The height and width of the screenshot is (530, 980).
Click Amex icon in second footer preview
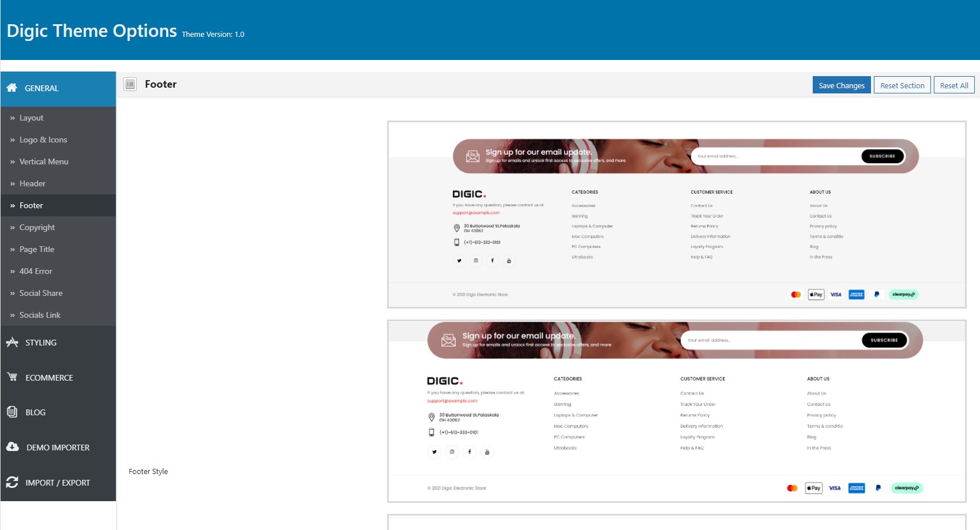(857, 488)
